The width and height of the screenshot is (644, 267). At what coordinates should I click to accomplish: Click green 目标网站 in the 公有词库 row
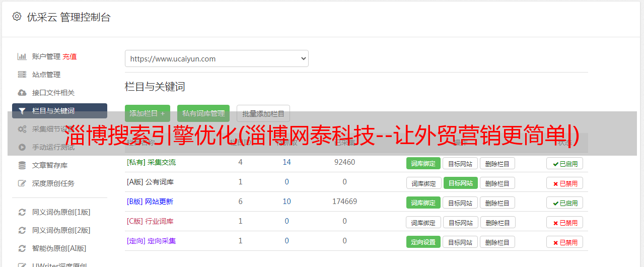click(460, 183)
